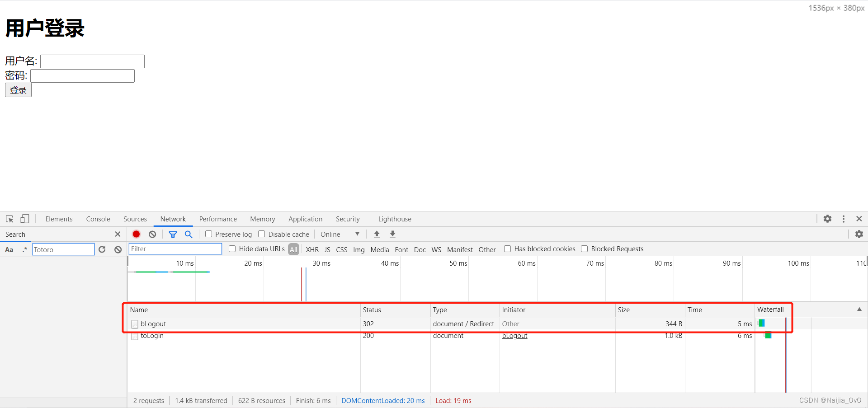Filter requests by Doc
The width and height of the screenshot is (868, 408).
click(x=420, y=249)
